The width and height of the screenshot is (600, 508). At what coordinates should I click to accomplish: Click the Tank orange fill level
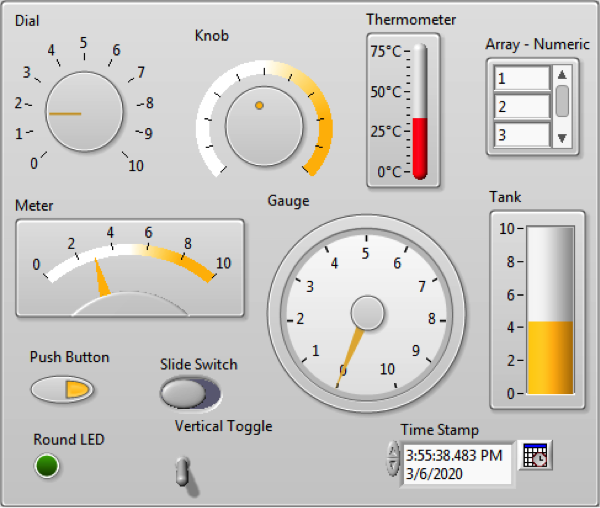[551, 357]
